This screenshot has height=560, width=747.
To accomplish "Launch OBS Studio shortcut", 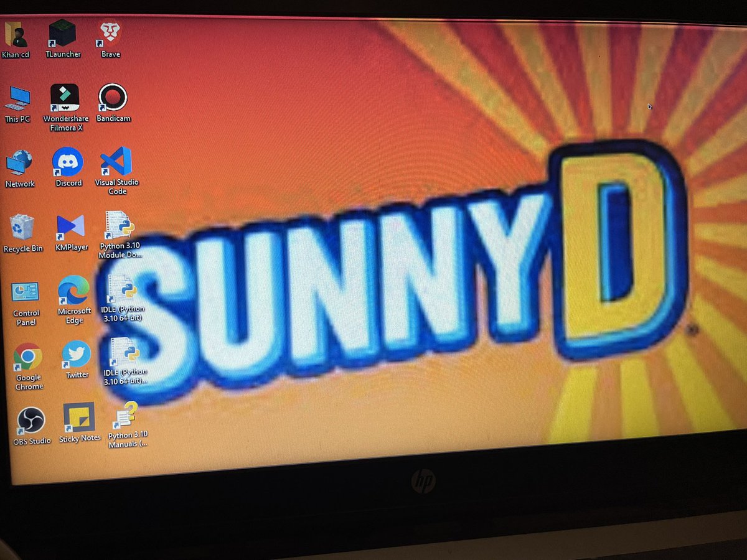I will (x=30, y=421).
